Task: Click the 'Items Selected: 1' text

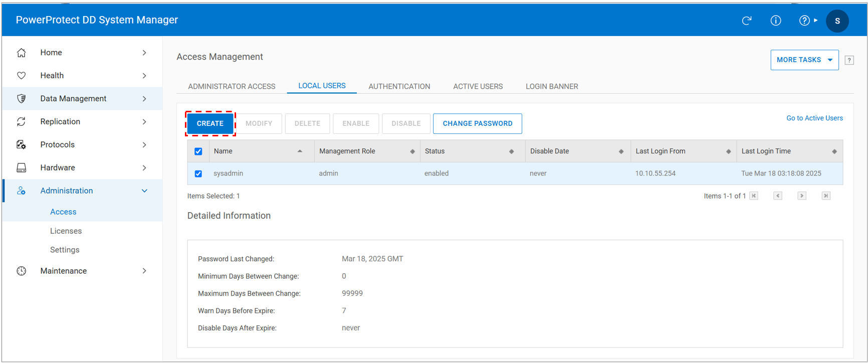Action: point(213,196)
